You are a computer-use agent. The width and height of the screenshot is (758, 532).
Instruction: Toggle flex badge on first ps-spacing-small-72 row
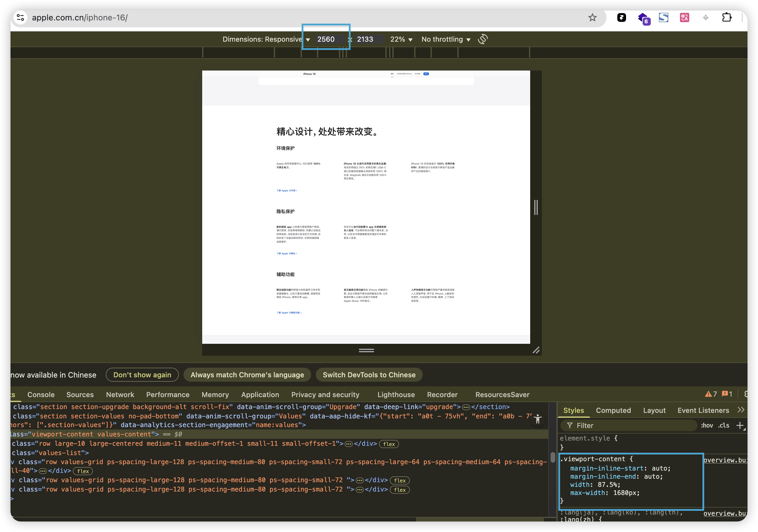(399, 480)
